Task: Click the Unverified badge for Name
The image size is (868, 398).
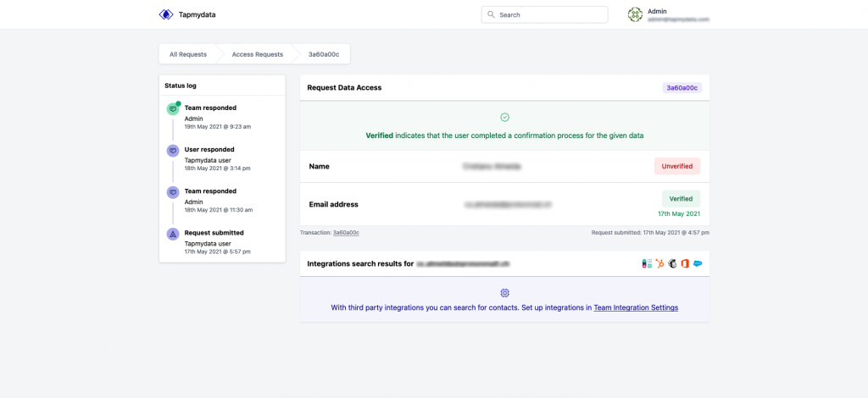Action: point(677,166)
